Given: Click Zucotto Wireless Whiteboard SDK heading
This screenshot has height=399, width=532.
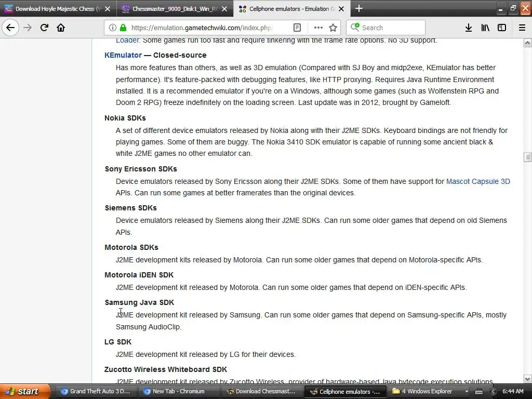Looking at the screenshot, I should click(x=166, y=369).
